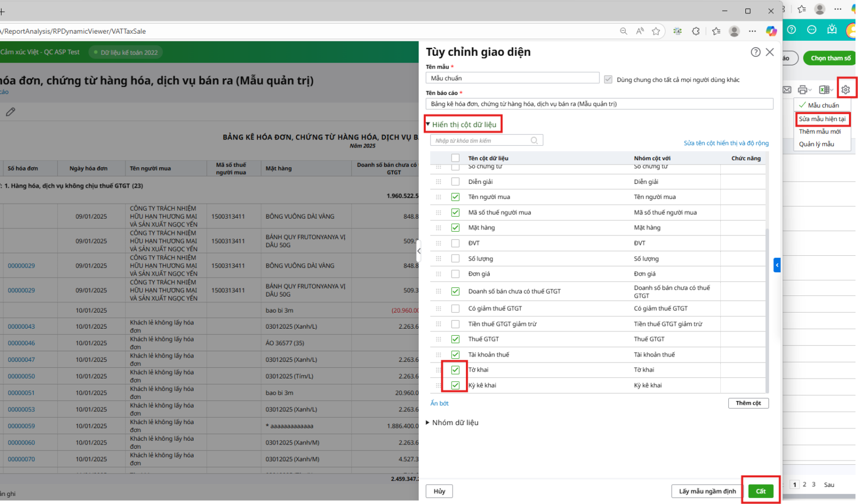
Task: Uncheck the Tờ khai column checkbox
Action: pyautogui.click(x=455, y=370)
